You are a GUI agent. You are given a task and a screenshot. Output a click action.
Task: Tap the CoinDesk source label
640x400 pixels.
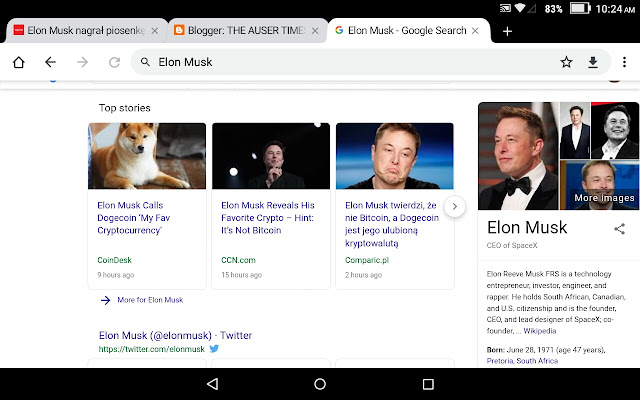click(x=114, y=260)
